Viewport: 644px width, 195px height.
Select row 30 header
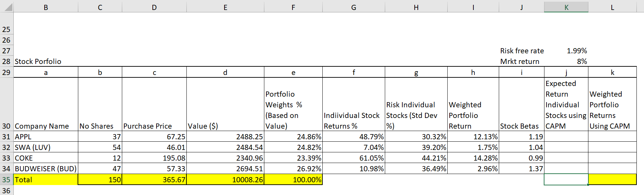point(7,104)
